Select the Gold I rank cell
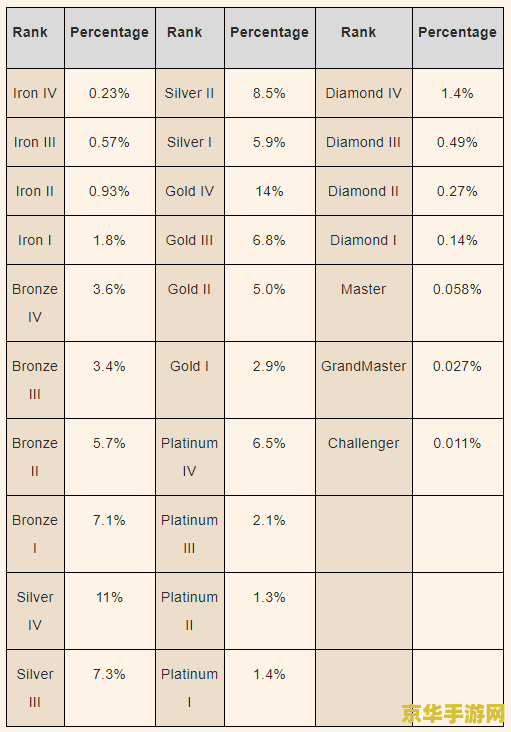 (190, 380)
